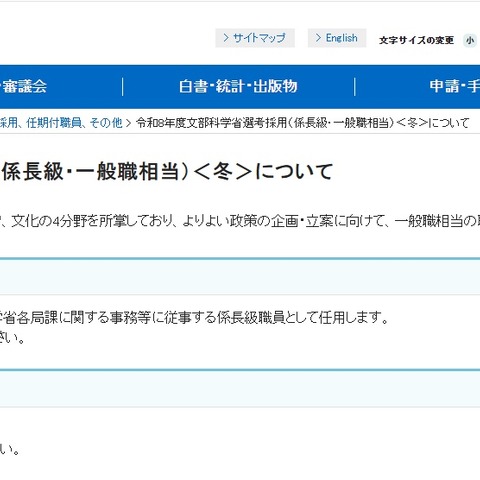Open the サイトマップ link
This screenshot has width=480, height=480.
255,38
